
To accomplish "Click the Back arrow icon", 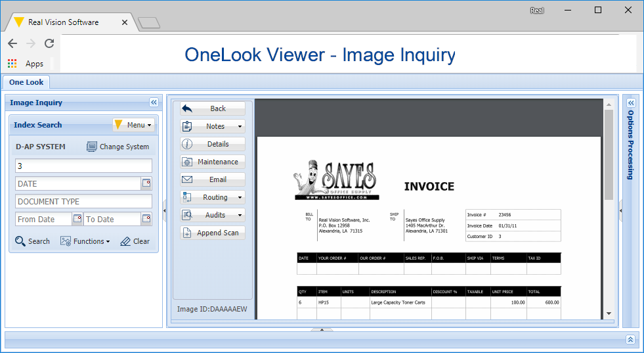I will click(x=187, y=108).
